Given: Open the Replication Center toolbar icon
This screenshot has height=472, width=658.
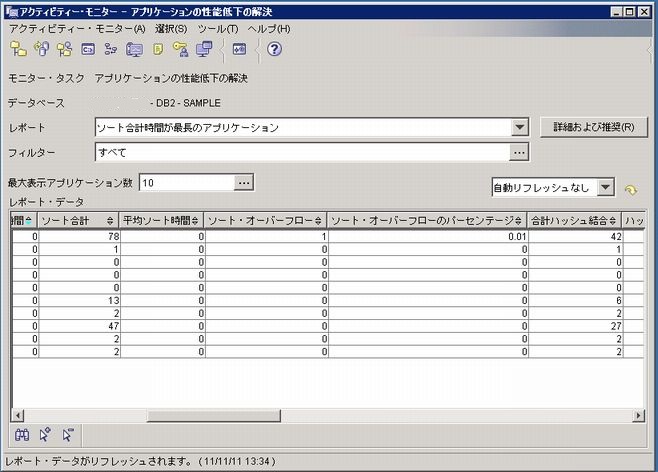Looking at the screenshot, I should (42, 49).
